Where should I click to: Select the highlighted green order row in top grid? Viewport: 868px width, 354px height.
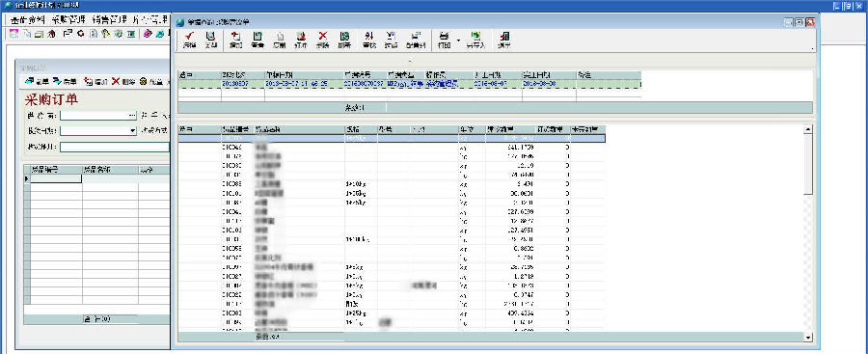click(x=409, y=84)
